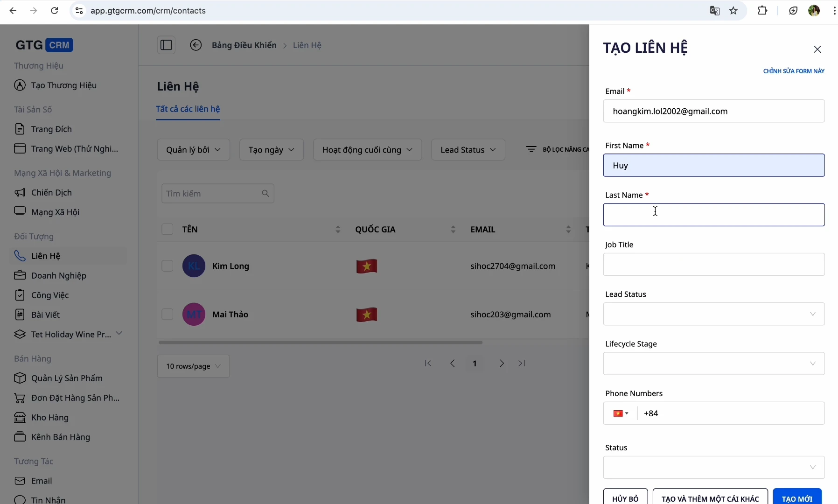Open Kho Hàng inventory section
This screenshot has height=504, width=838.
pos(49,418)
